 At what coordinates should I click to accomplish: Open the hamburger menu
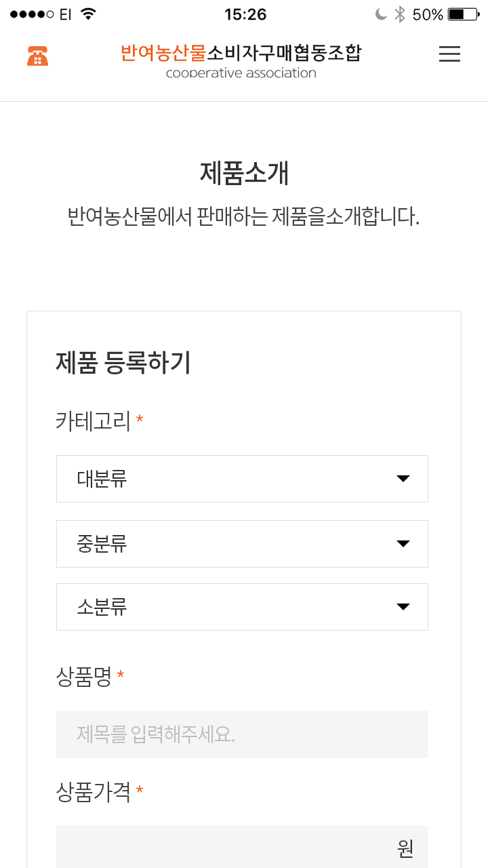click(449, 55)
